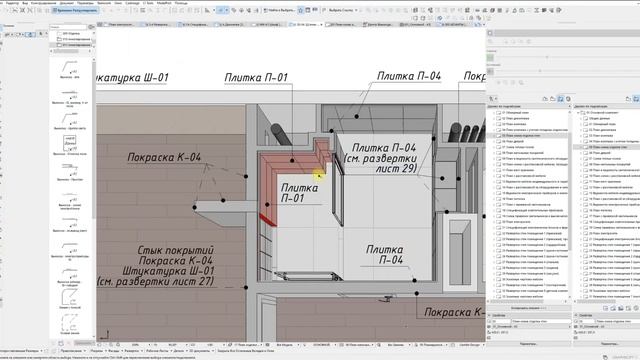This screenshot has width=640, height=360.
Task: Click the upper slider handle in right panel
Action: [x=547, y=58]
